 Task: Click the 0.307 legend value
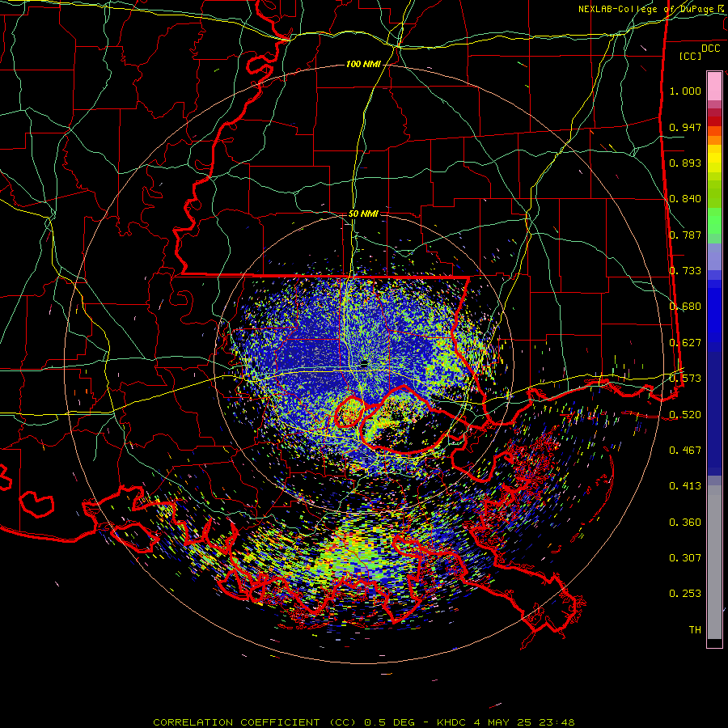[x=685, y=558]
